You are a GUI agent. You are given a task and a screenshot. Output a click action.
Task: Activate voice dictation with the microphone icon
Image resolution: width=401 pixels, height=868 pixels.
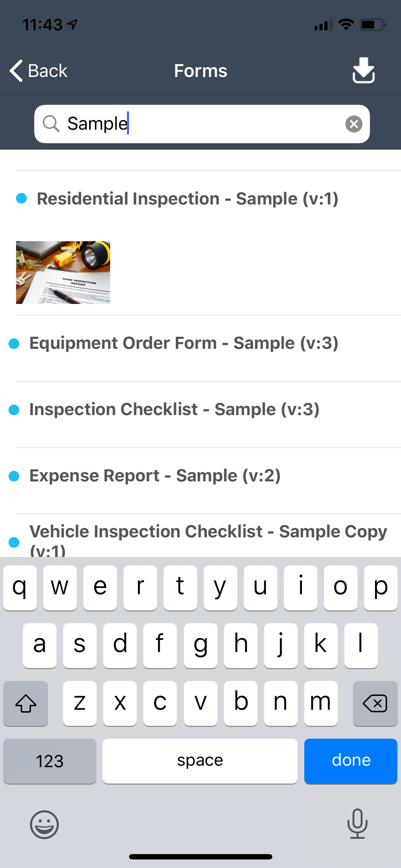[x=358, y=824]
